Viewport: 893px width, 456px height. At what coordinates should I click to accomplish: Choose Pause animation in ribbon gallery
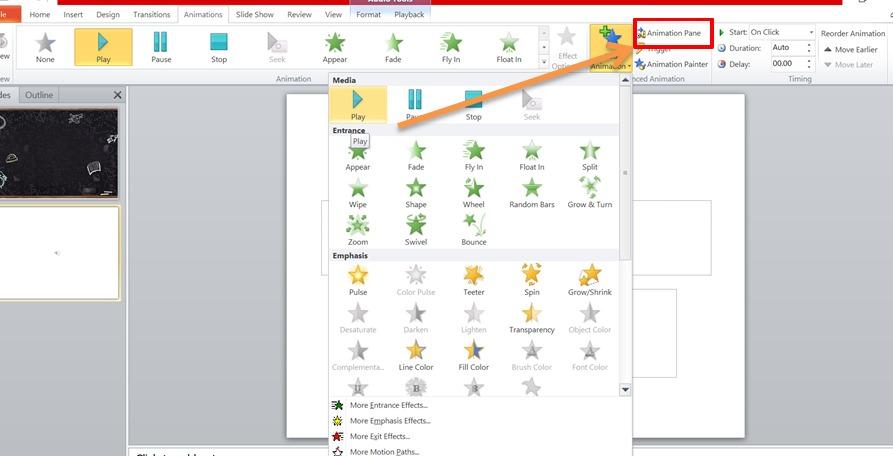(x=161, y=47)
